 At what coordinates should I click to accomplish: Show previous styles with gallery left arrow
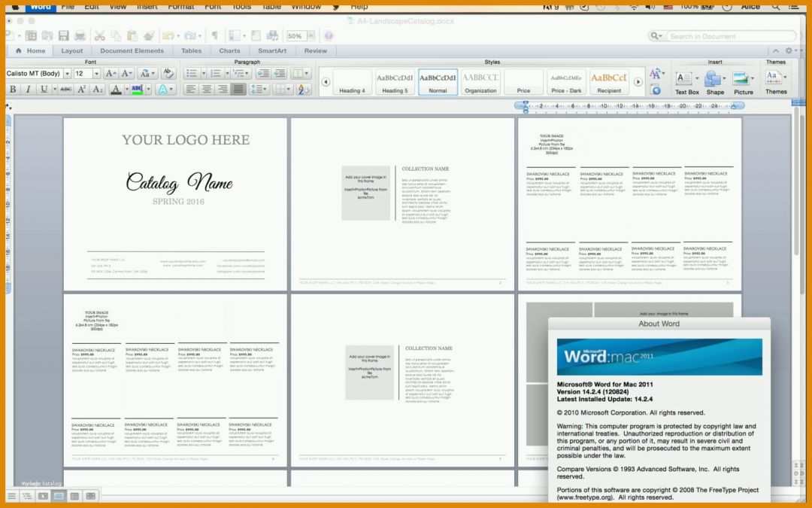326,82
